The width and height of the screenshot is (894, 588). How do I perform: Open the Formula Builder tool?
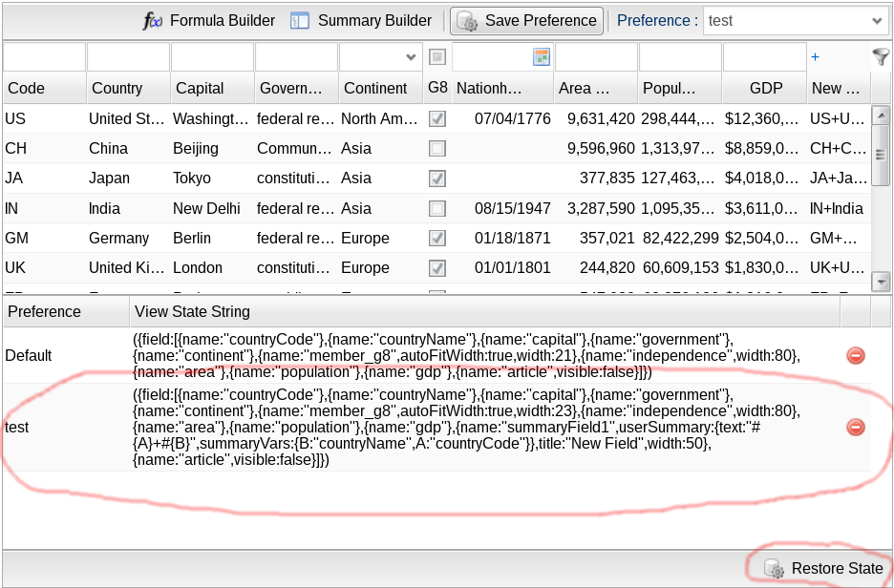209,20
